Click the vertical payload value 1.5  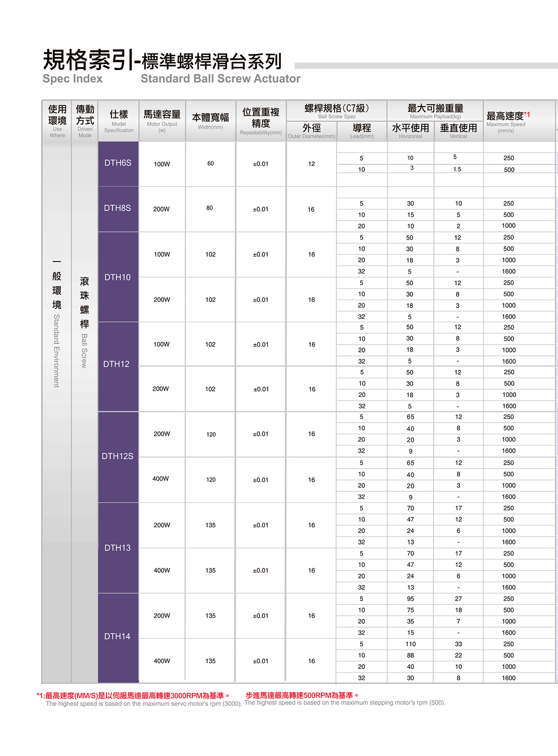point(457,170)
